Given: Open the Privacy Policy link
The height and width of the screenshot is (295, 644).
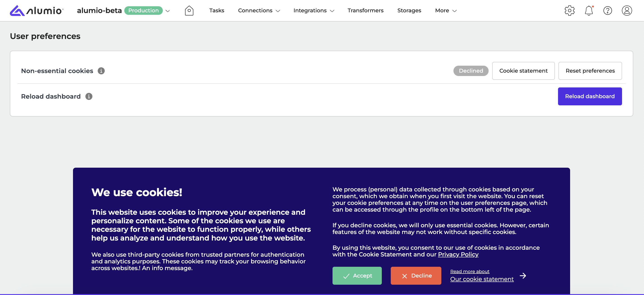Looking at the screenshot, I should (458, 254).
